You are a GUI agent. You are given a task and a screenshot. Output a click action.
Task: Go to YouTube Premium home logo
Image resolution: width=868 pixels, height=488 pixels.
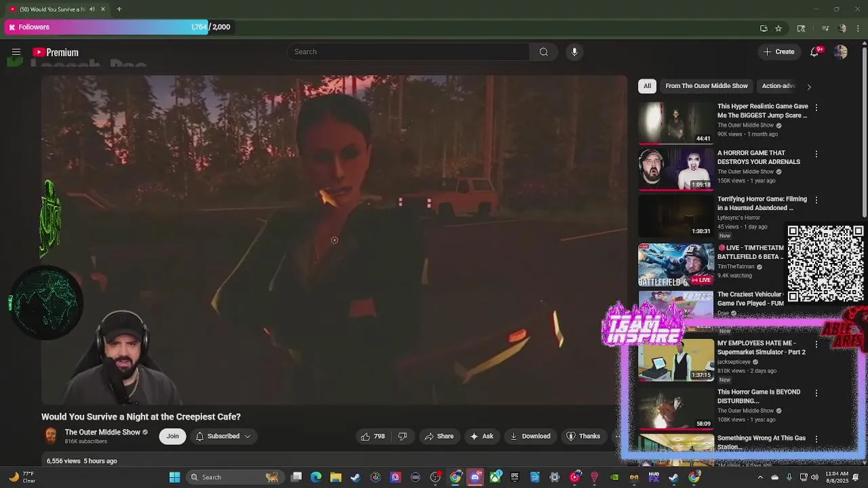[56, 52]
